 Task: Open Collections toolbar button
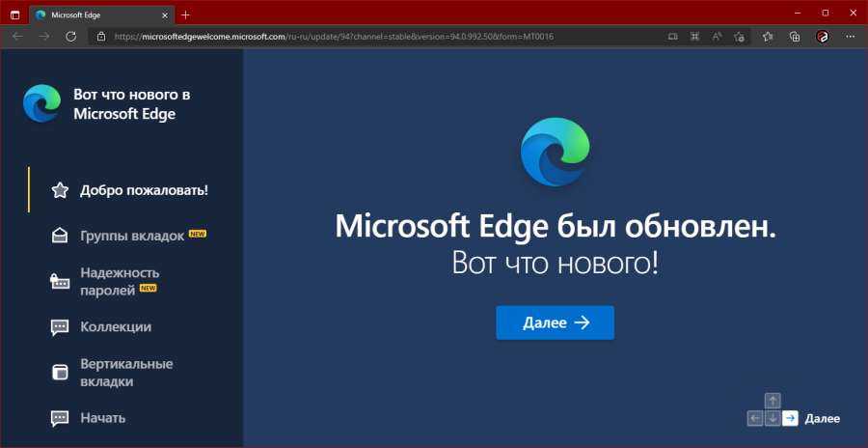[x=796, y=37]
